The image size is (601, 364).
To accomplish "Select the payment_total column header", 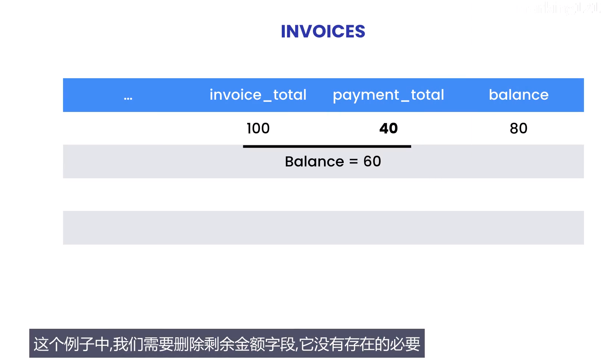I will click(x=388, y=95).
